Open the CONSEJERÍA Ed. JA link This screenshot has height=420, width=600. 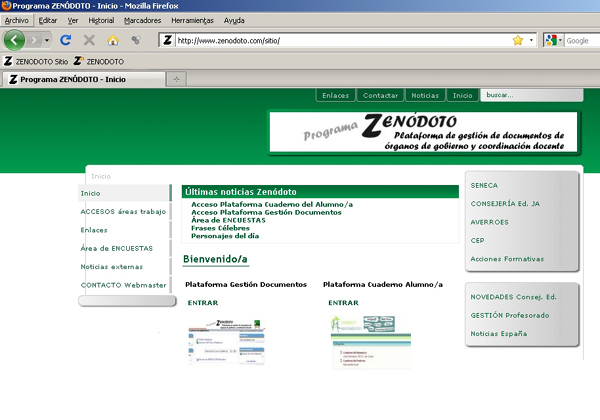click(x=505, y=203)
